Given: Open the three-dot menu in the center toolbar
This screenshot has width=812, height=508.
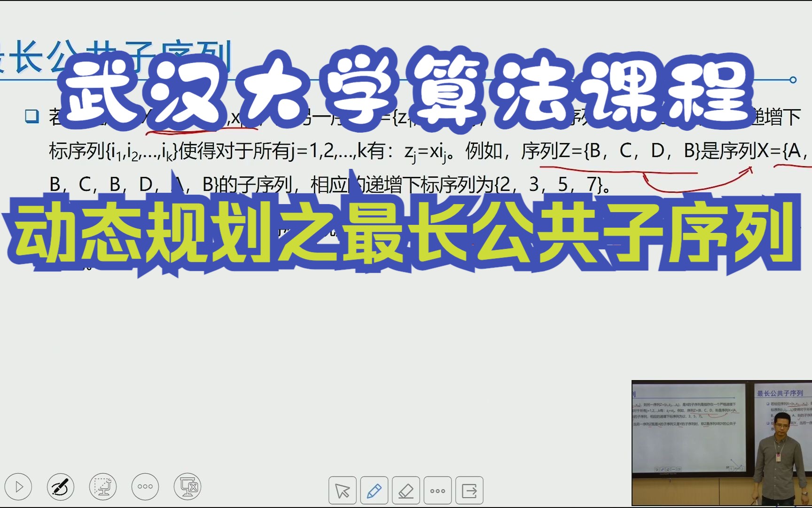Looking at the screenshot, I should tap(437, 491).
